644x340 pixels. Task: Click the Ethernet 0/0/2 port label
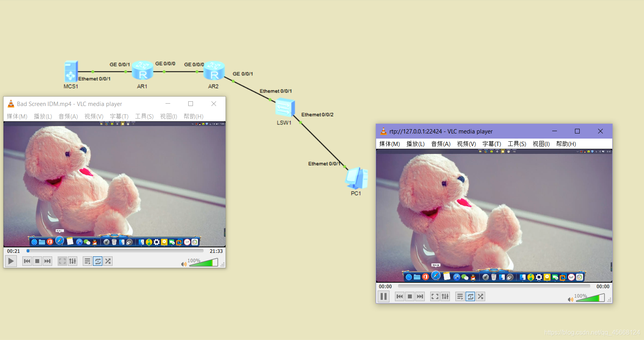[317, 115]
